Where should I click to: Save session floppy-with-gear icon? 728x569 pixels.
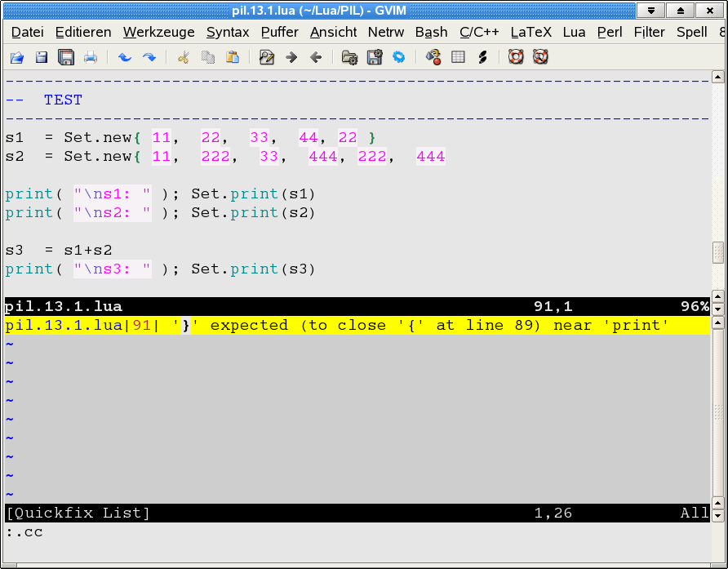pyautogui.click(x=375, y=58)
